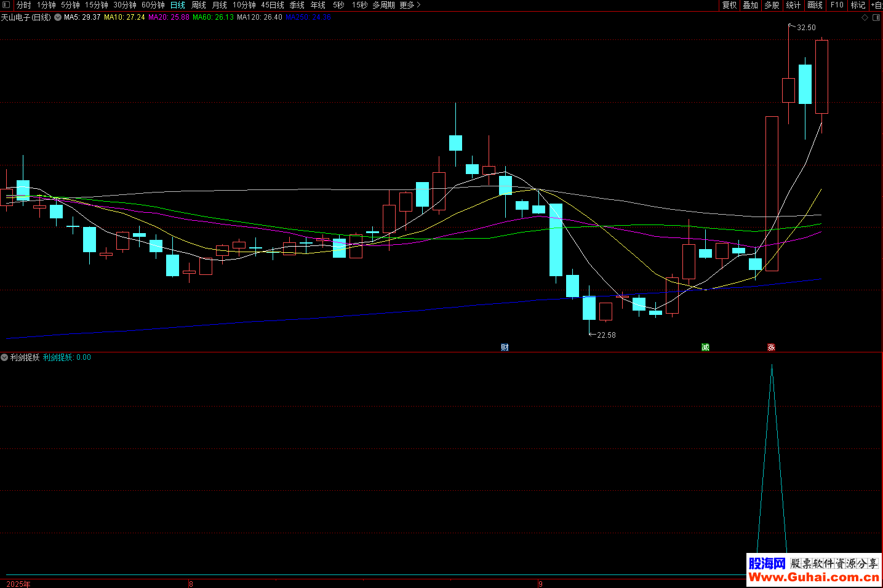Select the 30分钟 period tab
The image size is (883, 588).
125,5
